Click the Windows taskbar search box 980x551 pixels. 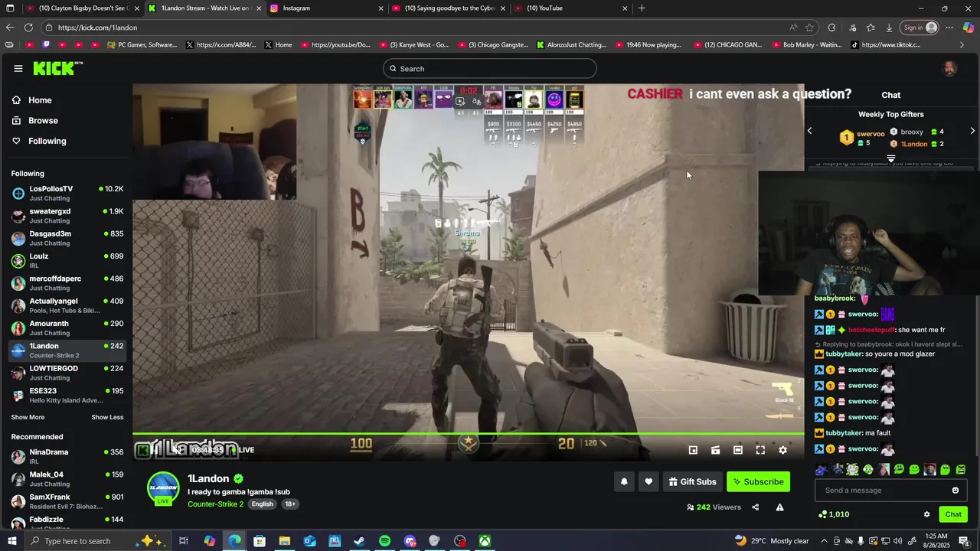[x=97, y=541]
